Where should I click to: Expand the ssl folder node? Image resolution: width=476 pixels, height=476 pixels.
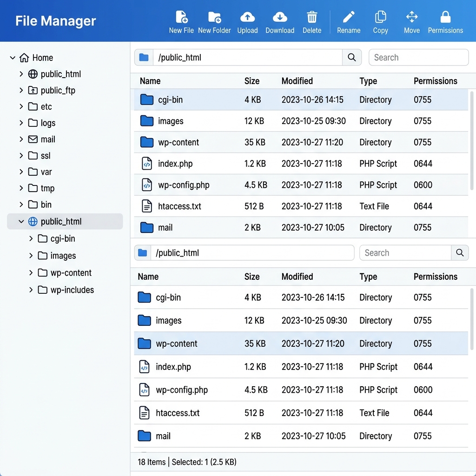click(x=21, y=156)
